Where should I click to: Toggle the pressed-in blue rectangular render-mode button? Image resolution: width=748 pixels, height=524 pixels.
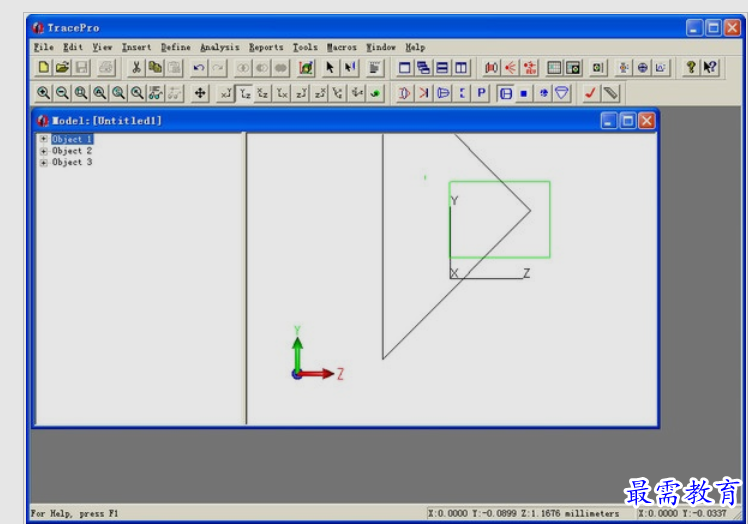(506, 93)
